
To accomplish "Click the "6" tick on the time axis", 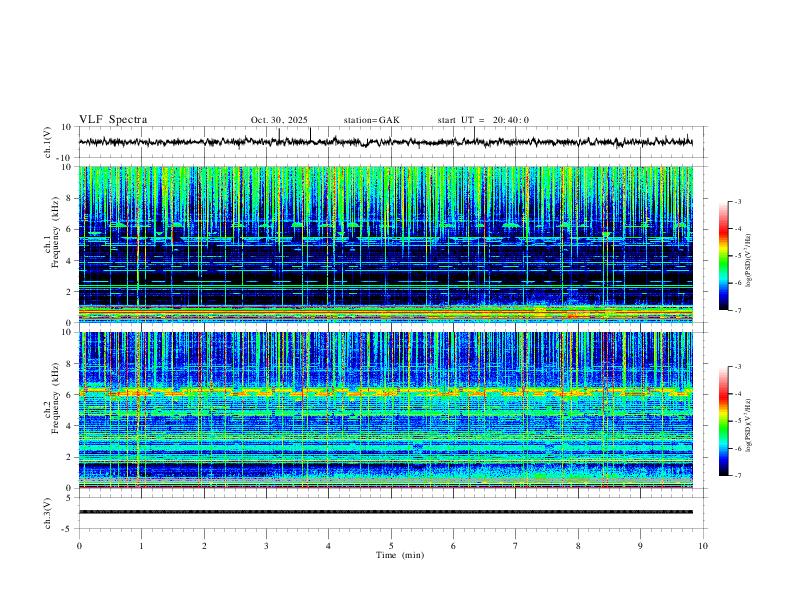I will tap(453, 546).
